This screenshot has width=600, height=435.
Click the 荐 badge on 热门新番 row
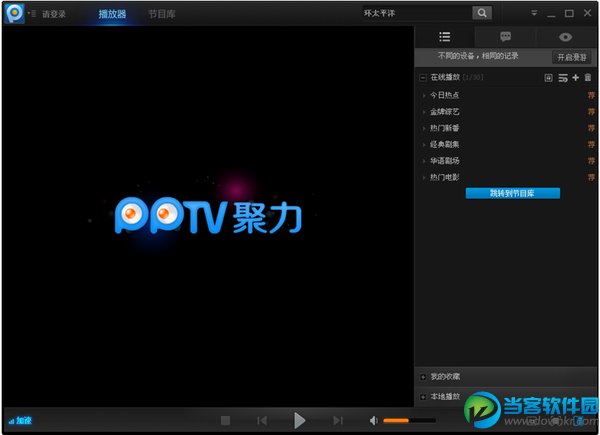[x=591, y=128]
